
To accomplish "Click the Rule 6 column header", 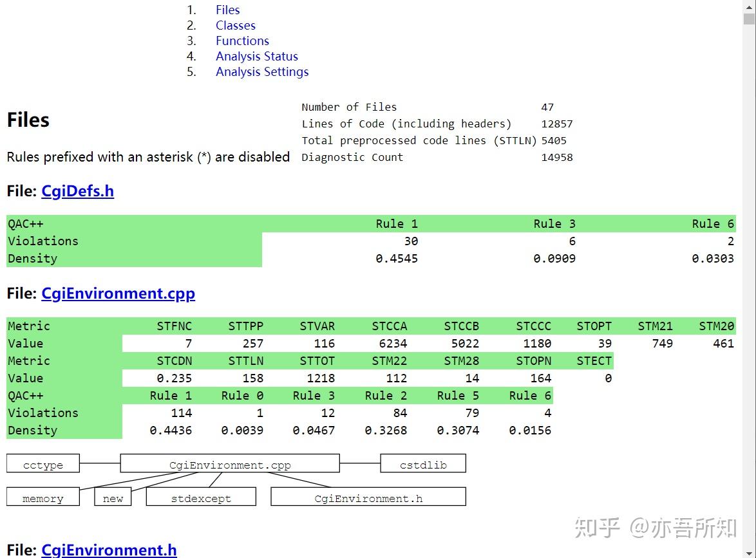I will (713, 223).
